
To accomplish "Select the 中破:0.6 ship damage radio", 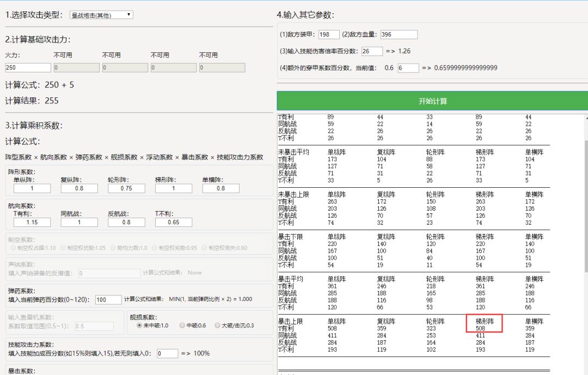I will (182, 325).
